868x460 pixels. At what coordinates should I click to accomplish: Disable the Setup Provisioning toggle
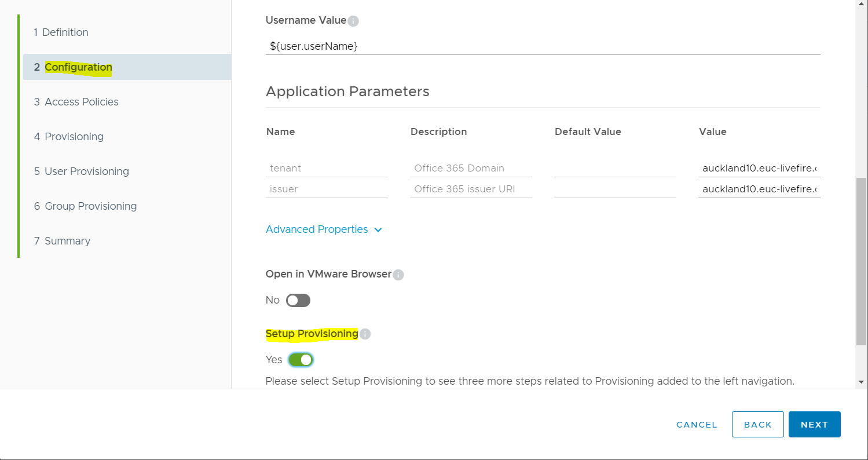pos(301,360)
